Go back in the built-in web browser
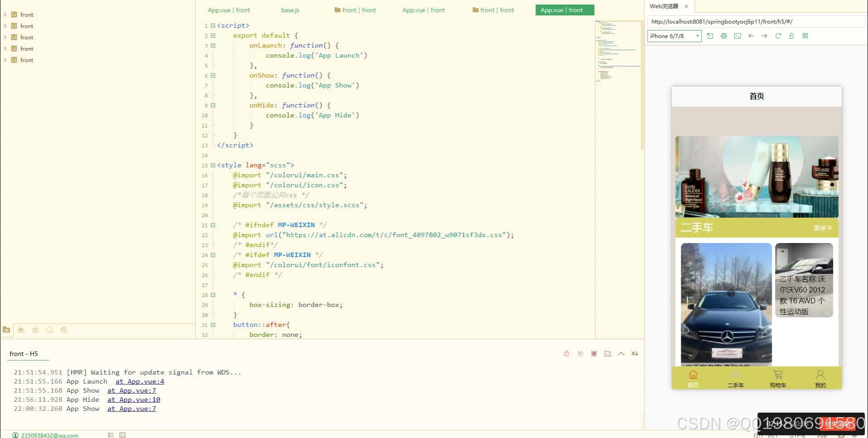The width and height of the screenshot is (868, 438). tap(751, 36)
